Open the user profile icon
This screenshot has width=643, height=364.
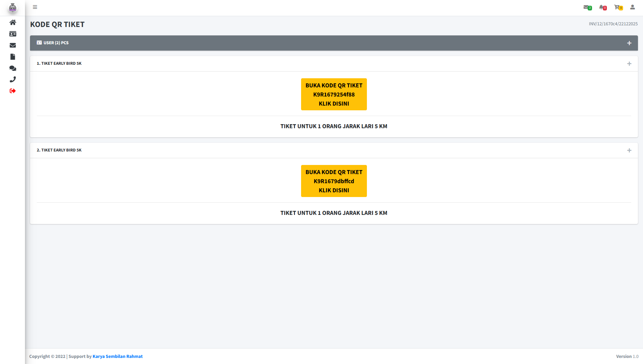[x=633, y=7]
